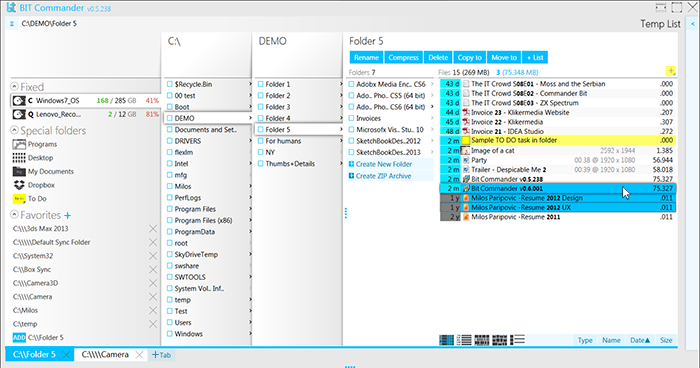Screen dimensions: 700x368
Task: Add a new favorite with plus icon
Action: tap(67, 216)
